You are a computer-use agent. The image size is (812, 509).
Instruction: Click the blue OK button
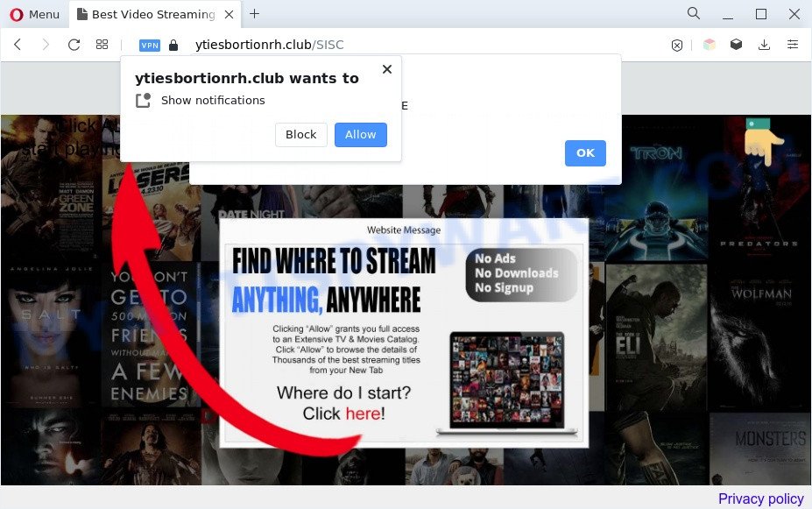pos(585,152)
